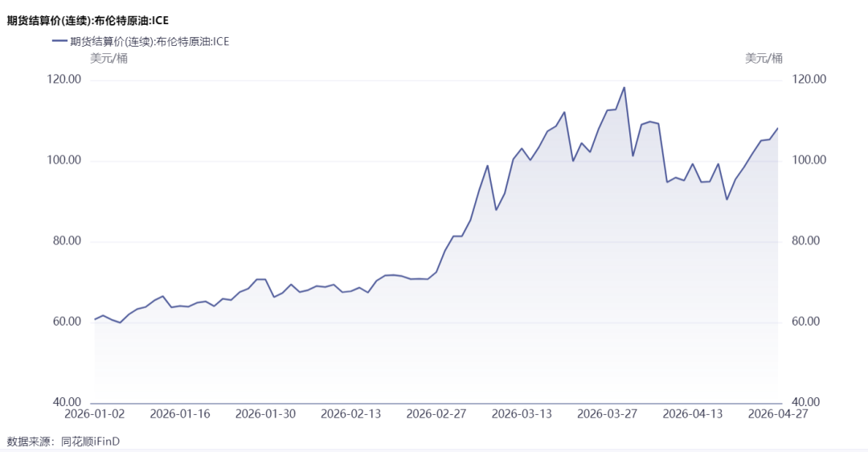This screenshot has width=868, height=452.
Task: Click left y-axis value 40.00
Action: (67, 402)
